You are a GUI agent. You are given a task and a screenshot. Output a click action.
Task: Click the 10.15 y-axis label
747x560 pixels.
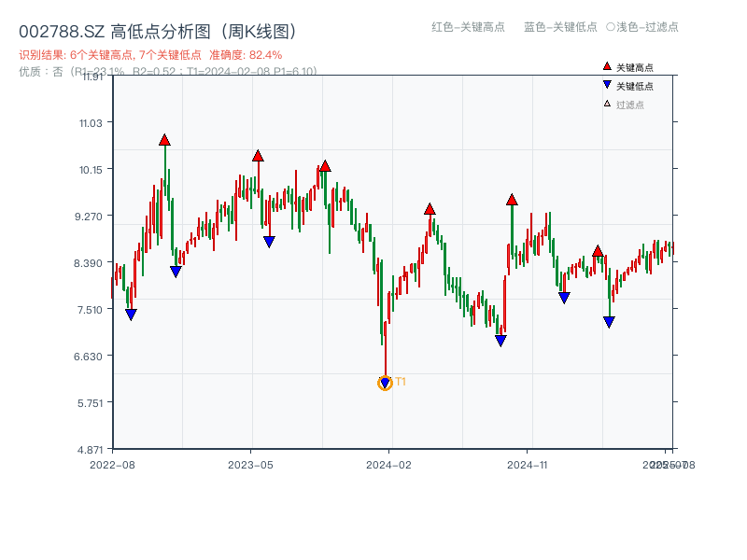(x=91, y=170)
